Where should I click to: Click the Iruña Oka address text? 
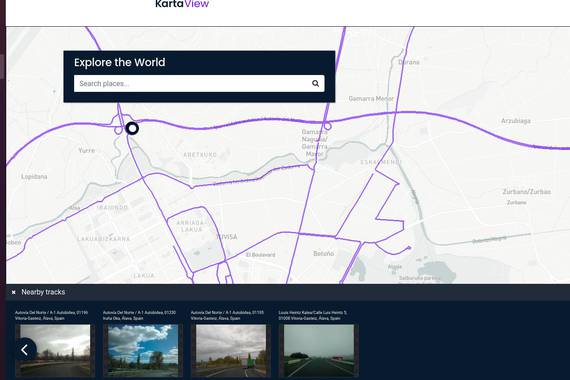click(139, 315)
